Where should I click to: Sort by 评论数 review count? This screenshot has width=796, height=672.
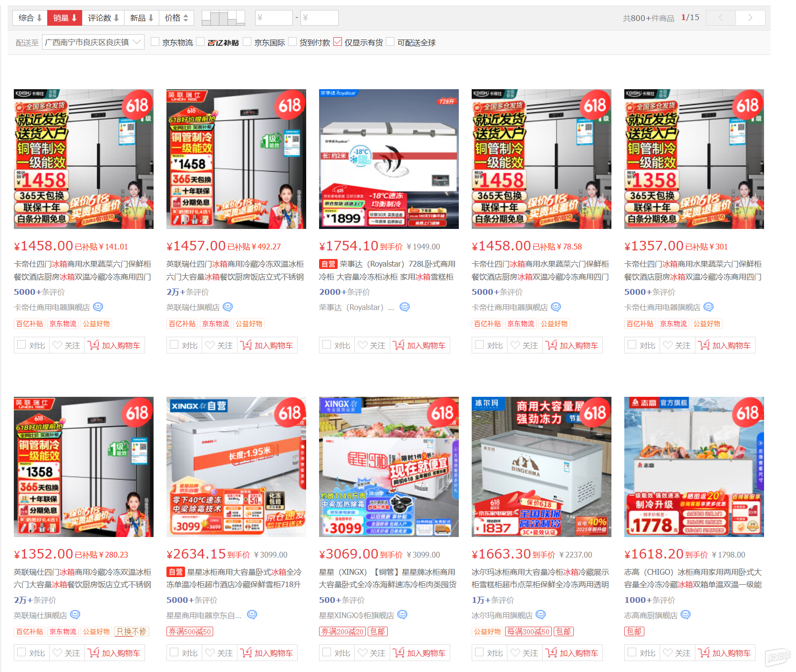pyautogui.click(x=103, y=18)
